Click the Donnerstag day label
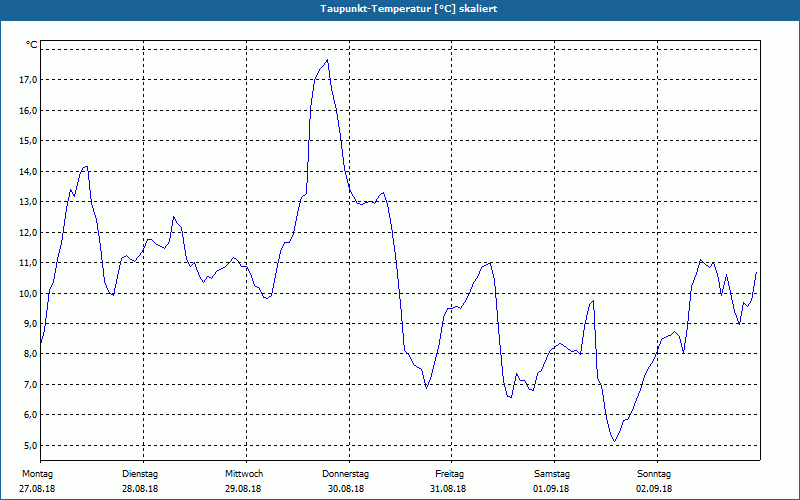Screen dimensions: 800x500 345,474
